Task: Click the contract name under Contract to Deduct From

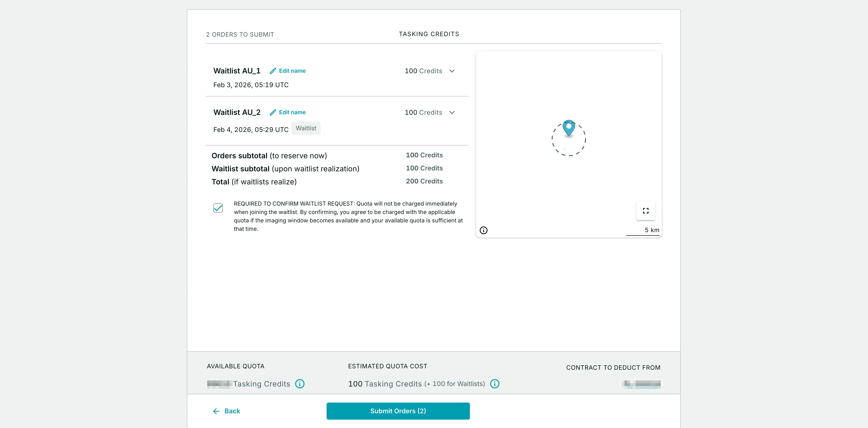Action: [641, 384]
